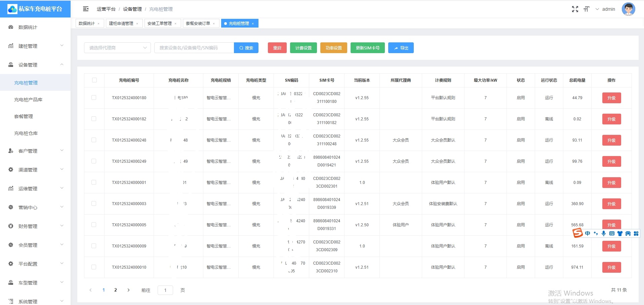Expand the 营销中心 menu

pyautogui.click(x=62, y=207)
